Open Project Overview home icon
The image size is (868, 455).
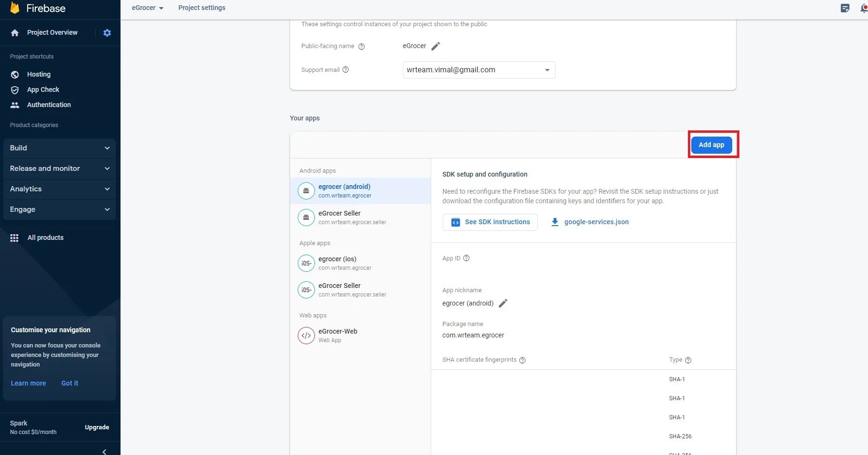[15, 33]
